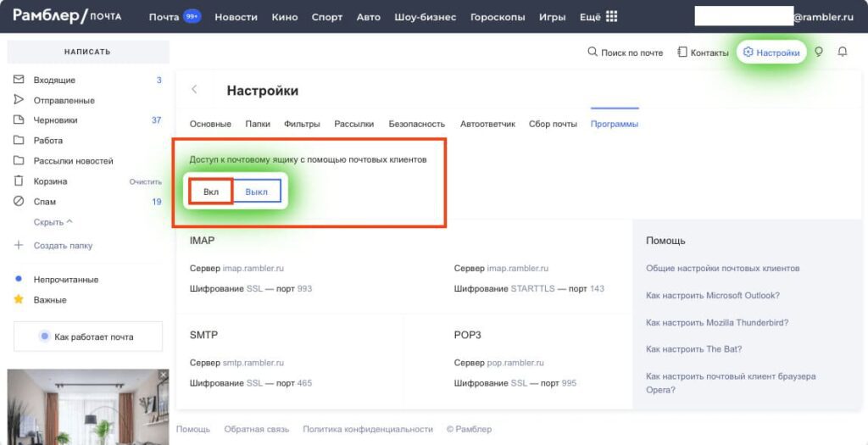Image resolution: width=868 pixels, height=445 pixels.
Task: Switch to Фильтры settings tab
Action: pos(303,124)
